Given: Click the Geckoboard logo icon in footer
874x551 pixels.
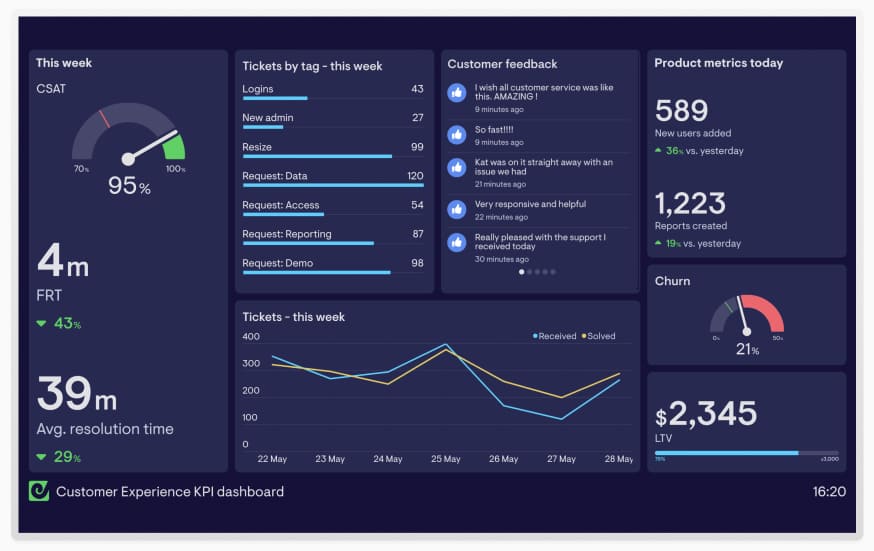Looking at the screenshot, I should [x=39, y=491].
